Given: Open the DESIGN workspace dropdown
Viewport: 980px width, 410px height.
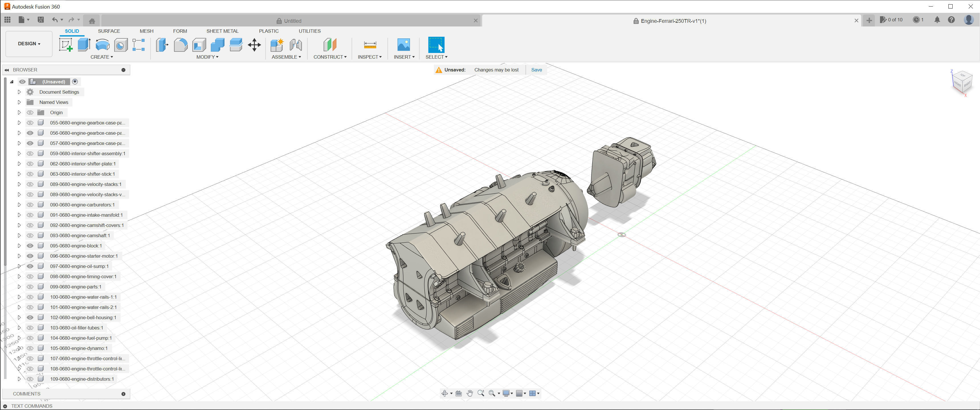Looking at the screenshot, I should click(29, 44).
